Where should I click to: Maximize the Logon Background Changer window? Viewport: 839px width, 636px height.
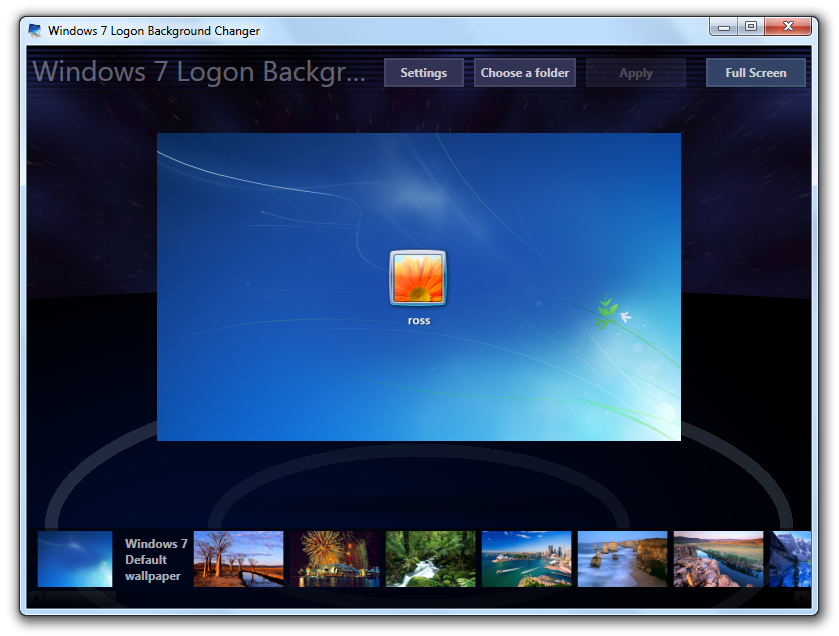pos(750,27)
